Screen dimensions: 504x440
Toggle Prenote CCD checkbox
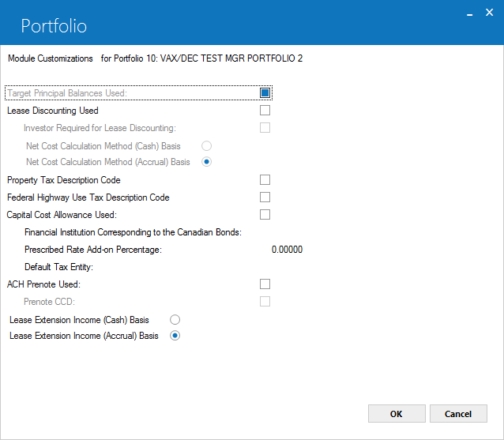[265, 302]
